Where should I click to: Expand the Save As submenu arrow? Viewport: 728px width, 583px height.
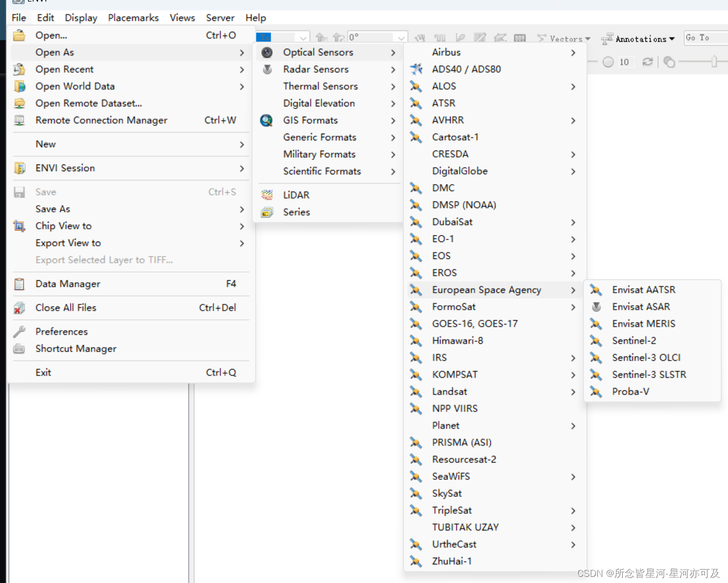(242, 209)
